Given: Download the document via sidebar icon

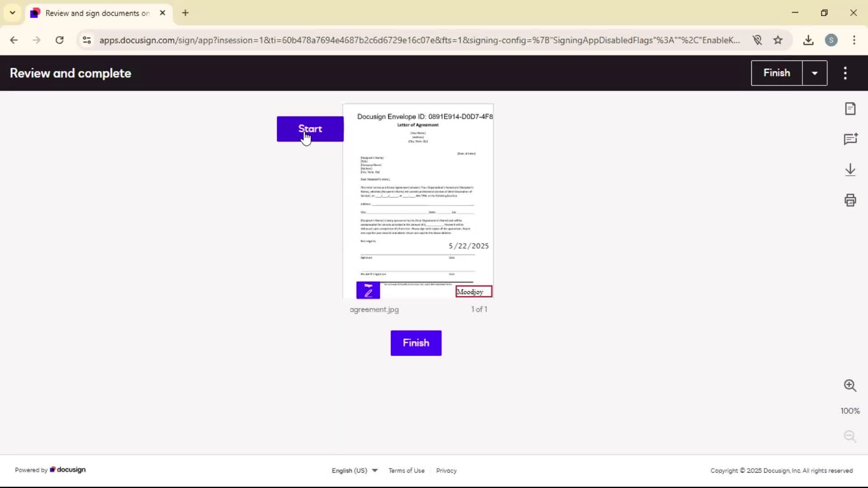Looking at the screenshot, I should point(850,170).
